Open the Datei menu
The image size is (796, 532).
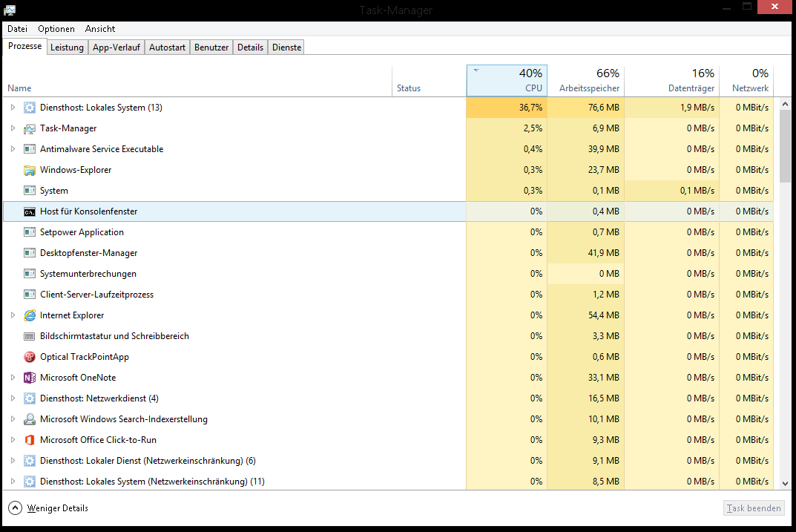coord(17,29)
